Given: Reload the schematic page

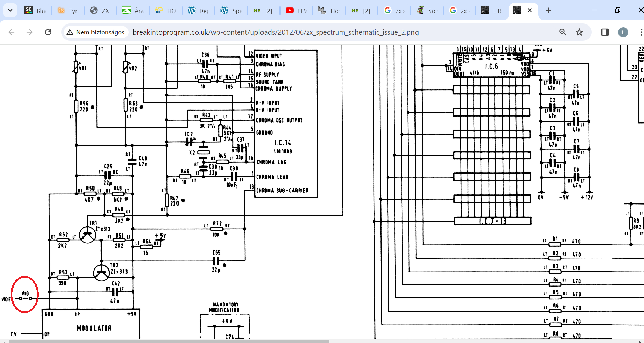Looking at the screenshot, I should 48,32.
